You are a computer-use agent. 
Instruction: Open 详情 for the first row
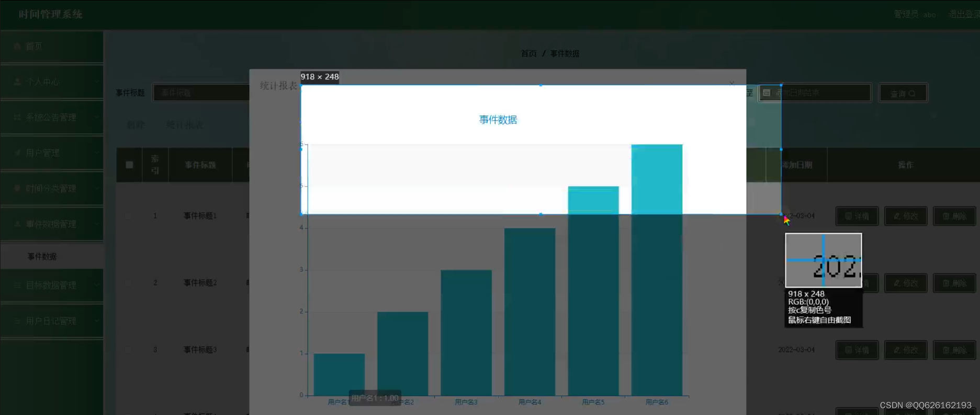pos(857,216)
